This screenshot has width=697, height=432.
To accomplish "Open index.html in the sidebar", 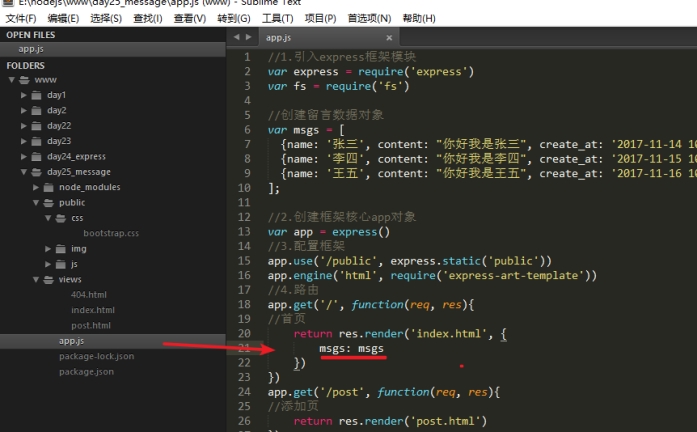I will [x=92, y=310].
